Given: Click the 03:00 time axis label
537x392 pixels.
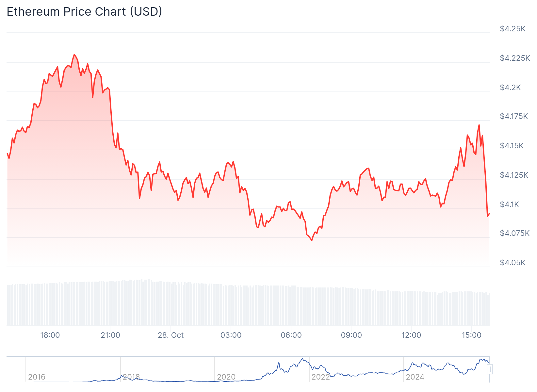Looking at the screenshot, I should [x=231, y=335].
